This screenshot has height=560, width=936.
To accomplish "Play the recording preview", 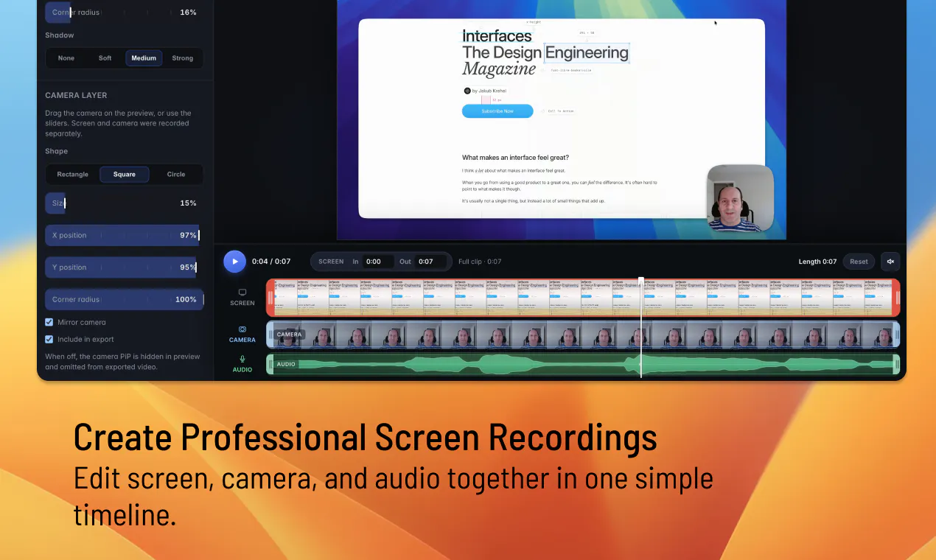I will tap(234, 262).
